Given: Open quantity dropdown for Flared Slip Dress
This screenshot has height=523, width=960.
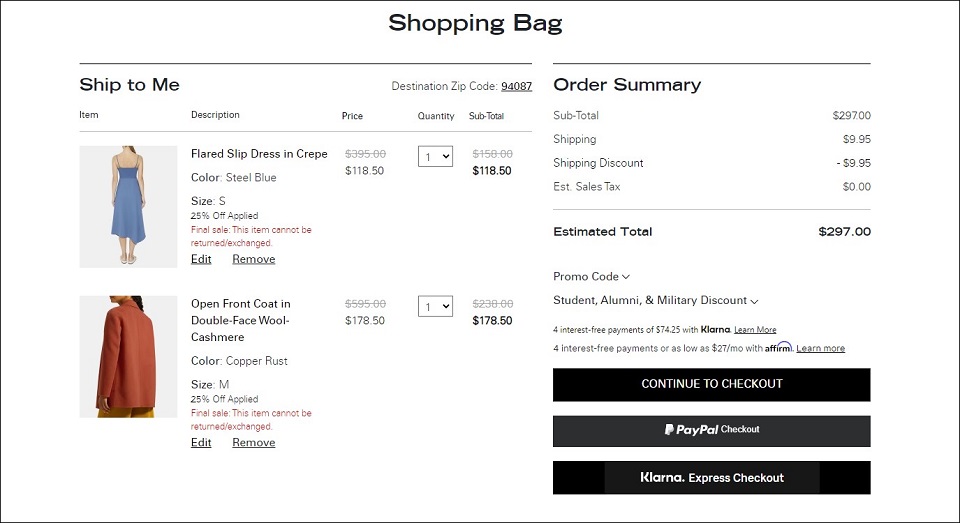Looking at the screenshot, I should click(x=435, y=157).
